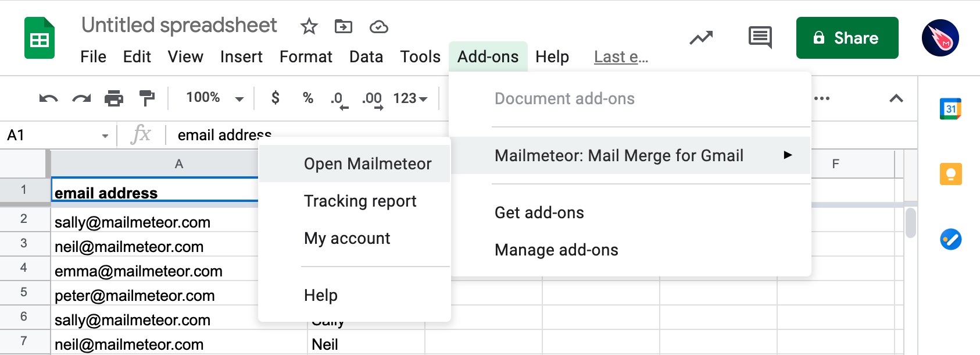This screenshot has height=355, width=980.
Task: Select column F header
Action: coord(835,164)
